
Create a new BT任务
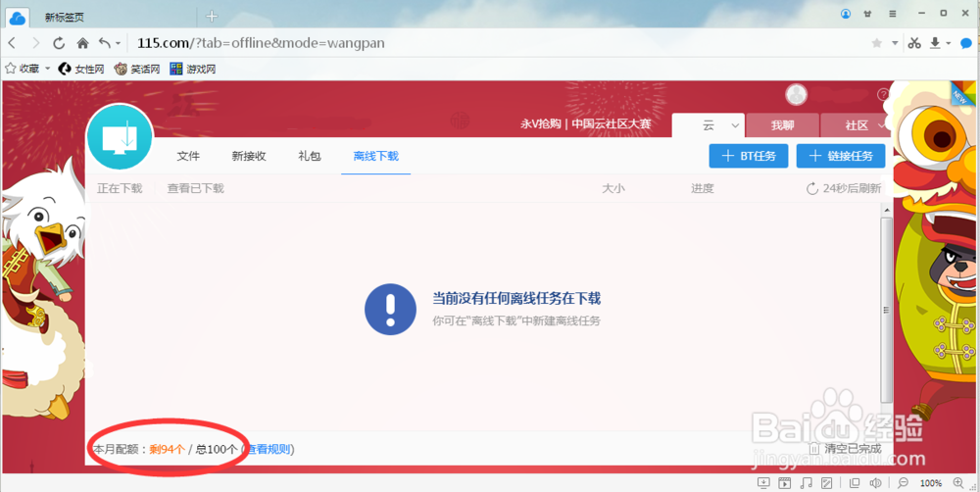748,156
